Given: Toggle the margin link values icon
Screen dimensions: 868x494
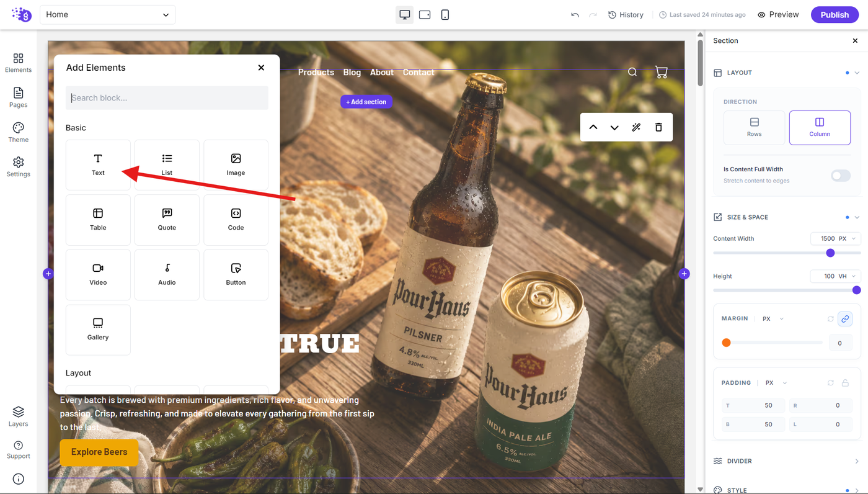Looking at the screenshot, I should 844,319.
